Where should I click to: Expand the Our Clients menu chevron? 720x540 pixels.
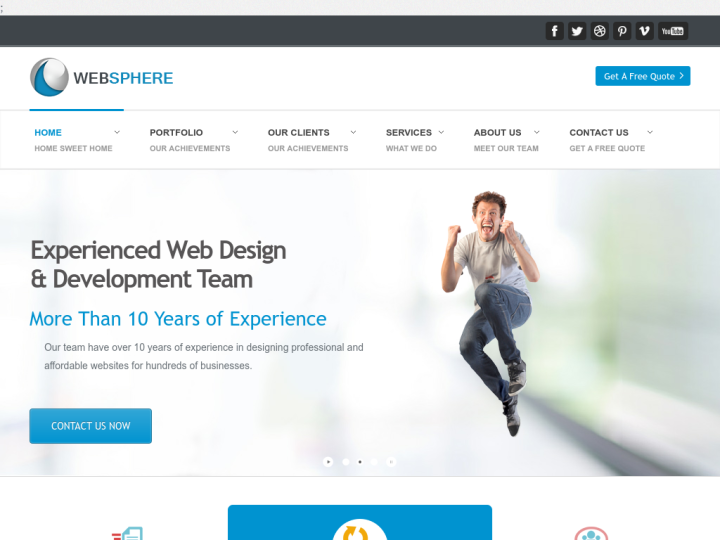353,132
